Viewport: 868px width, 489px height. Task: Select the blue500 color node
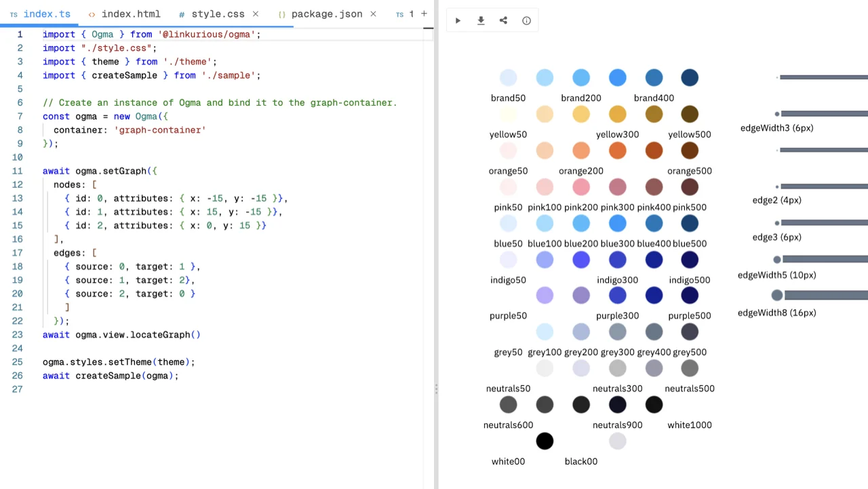pos(690,223)
